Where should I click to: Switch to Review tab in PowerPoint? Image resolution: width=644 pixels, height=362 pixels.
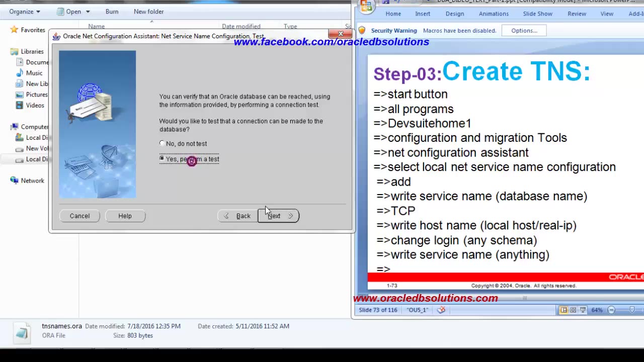click(x=577, y=14)
